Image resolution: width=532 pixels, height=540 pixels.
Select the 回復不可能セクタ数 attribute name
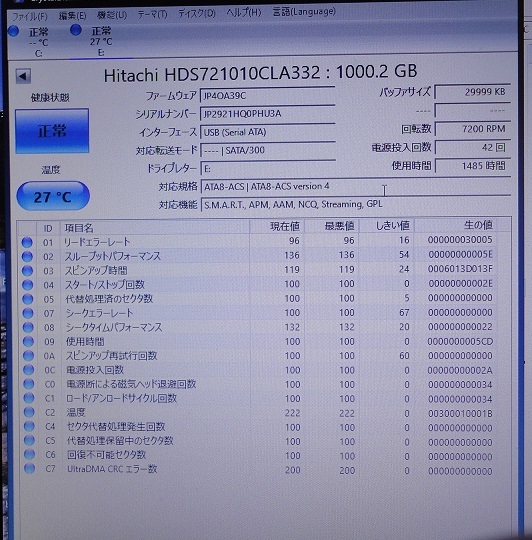[x=107, y=455]
